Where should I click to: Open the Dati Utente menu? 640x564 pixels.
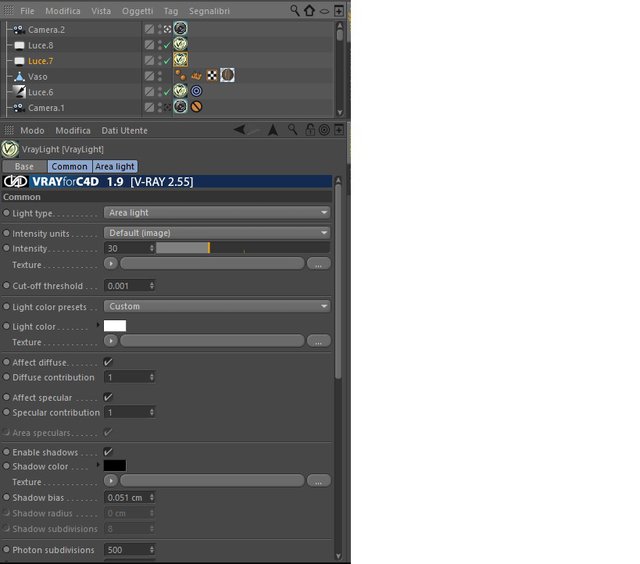[124, 131]
